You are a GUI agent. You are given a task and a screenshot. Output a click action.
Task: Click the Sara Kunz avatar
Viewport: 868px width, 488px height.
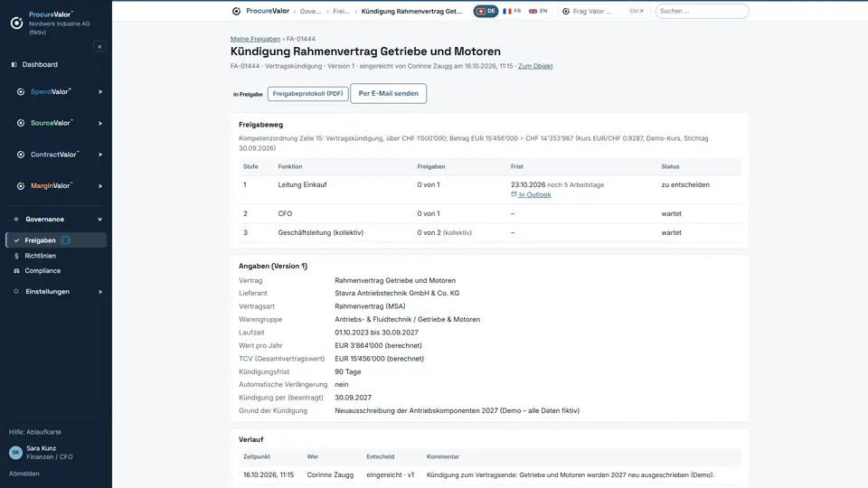(15, 453)
